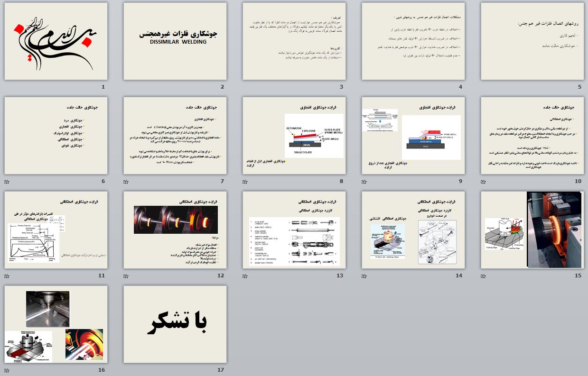Select slide 8 with detonator and anvil diagram
Screen dimensions: 588x376
(x=294, y=136)
